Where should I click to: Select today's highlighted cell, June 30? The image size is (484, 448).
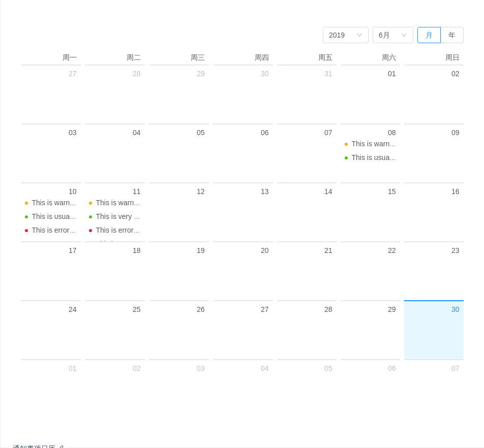(434, 330)
